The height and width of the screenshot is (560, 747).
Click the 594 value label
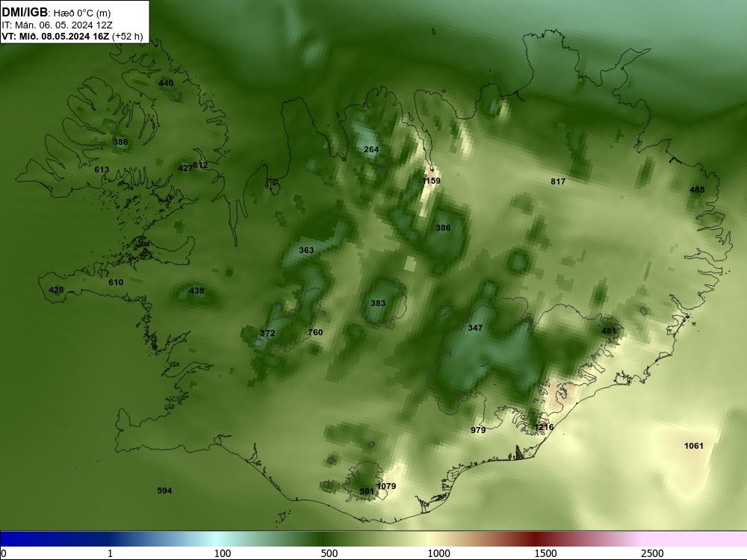point(164,491)
